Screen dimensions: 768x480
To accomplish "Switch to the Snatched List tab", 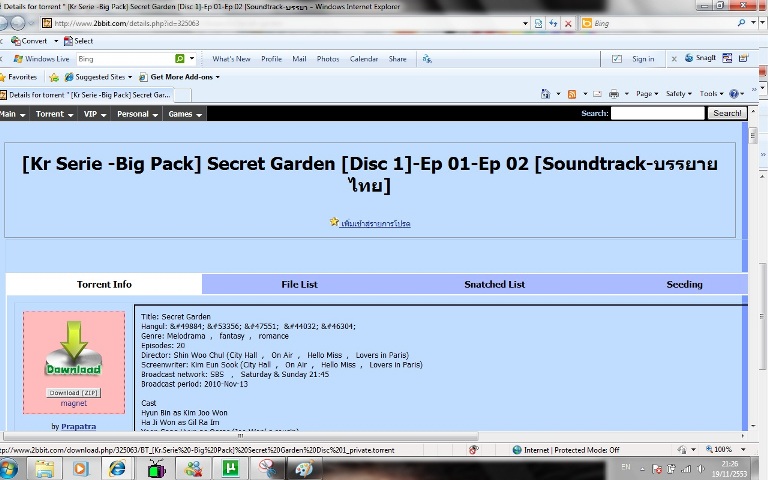I will pos(494,284).
